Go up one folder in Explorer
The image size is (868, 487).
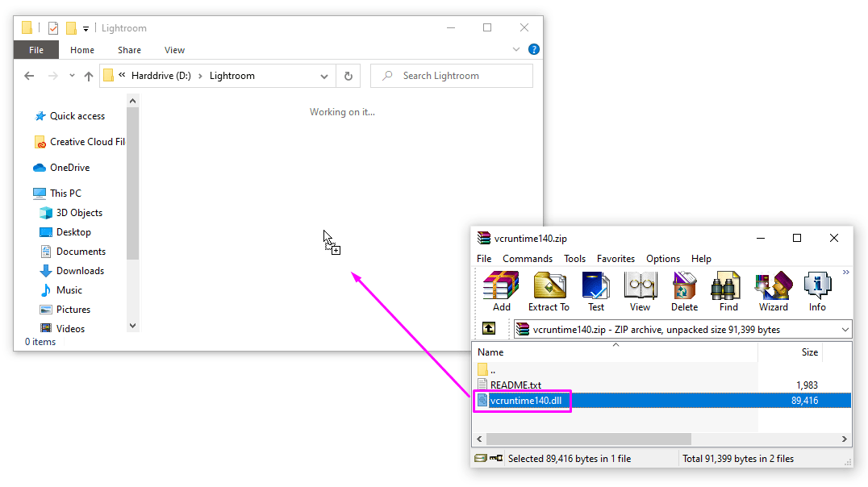[89, 76]
